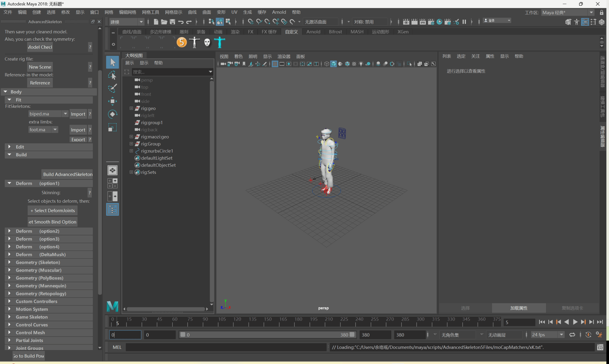The width and height of the screenshot is (609, 364).
Task: Open the Outliner panel layout icon
Action: tap(112, 209)
